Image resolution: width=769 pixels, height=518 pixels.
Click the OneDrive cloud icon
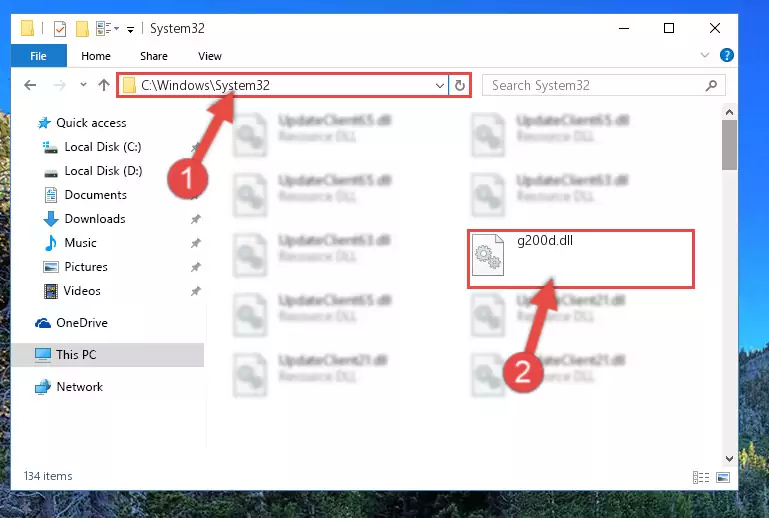[43, 323]
